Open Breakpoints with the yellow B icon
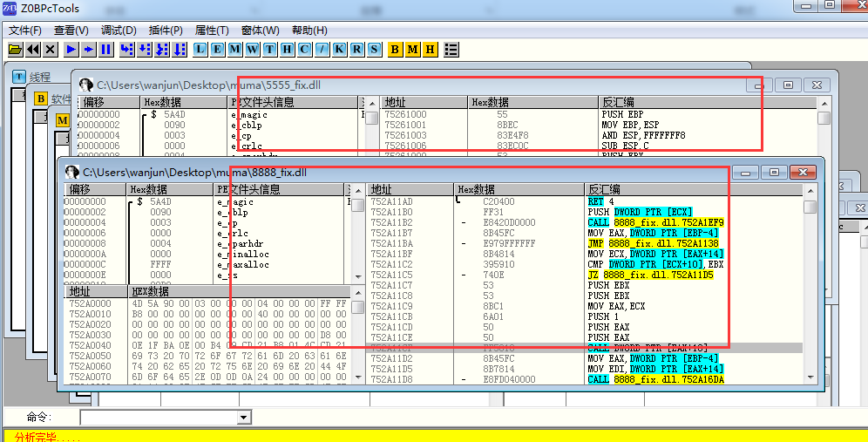 tap(395, 50)
